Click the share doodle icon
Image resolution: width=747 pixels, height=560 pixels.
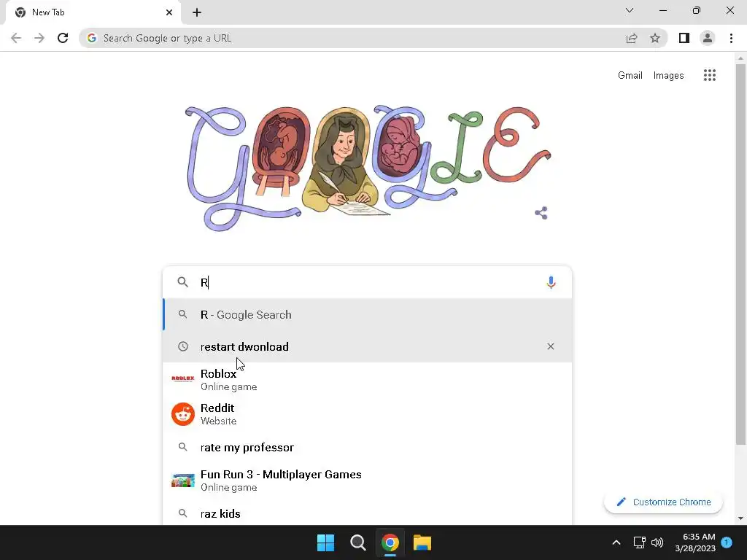[541, 213]
